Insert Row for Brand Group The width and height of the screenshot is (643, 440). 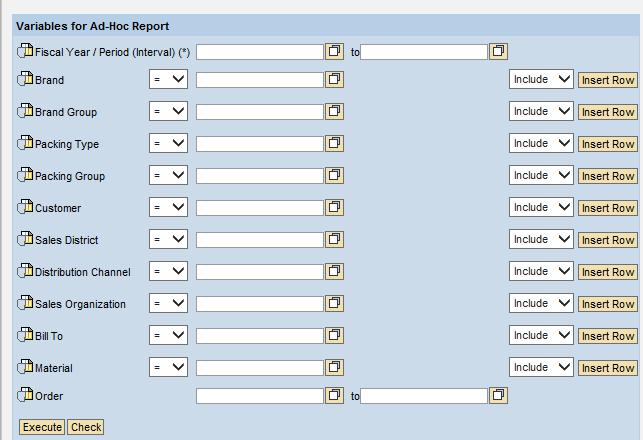coord(608,112)
